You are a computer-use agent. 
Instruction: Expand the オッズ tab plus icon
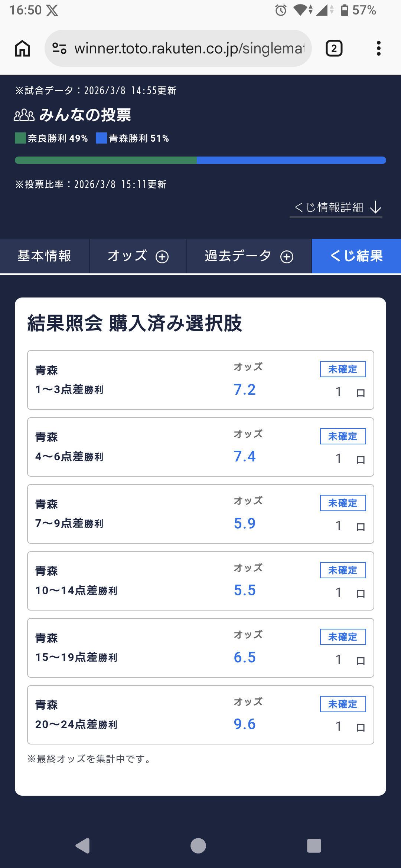tap(162, 257)
